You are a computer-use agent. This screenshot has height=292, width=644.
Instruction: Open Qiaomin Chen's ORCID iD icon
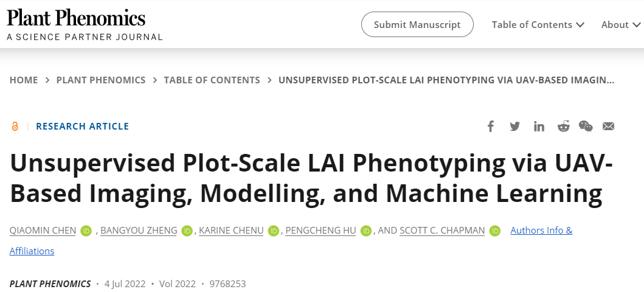point(86,231)
